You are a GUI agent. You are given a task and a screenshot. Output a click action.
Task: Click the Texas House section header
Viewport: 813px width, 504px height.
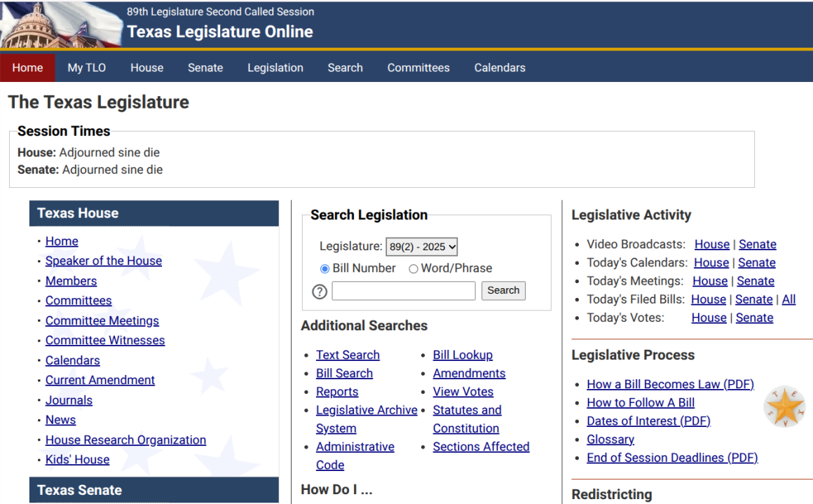pos(154,213)
